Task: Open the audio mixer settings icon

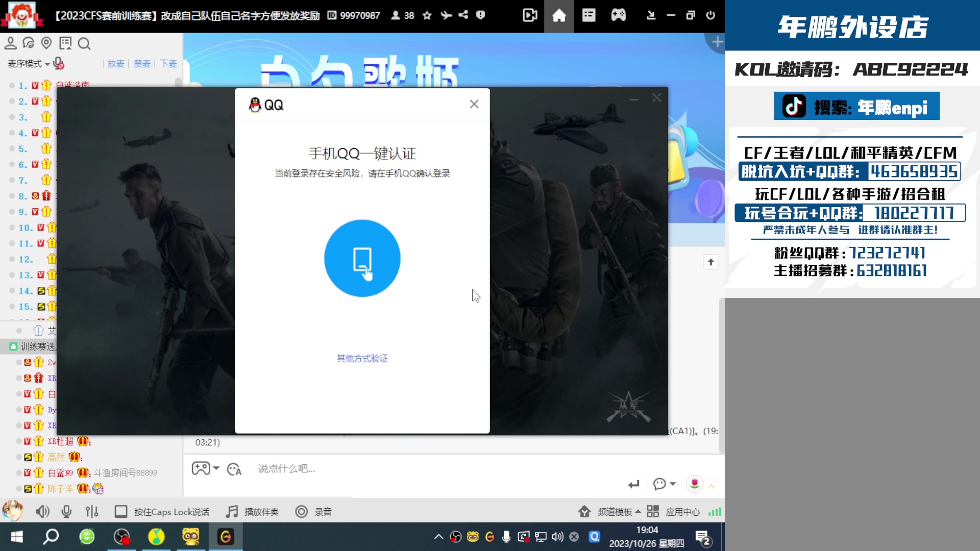Action: (92, 511)
